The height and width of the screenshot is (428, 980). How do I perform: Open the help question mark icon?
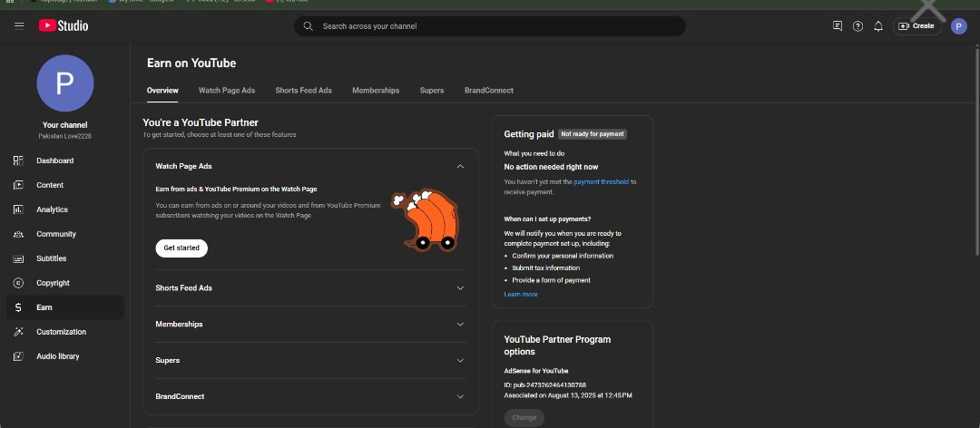coord(857,26)
